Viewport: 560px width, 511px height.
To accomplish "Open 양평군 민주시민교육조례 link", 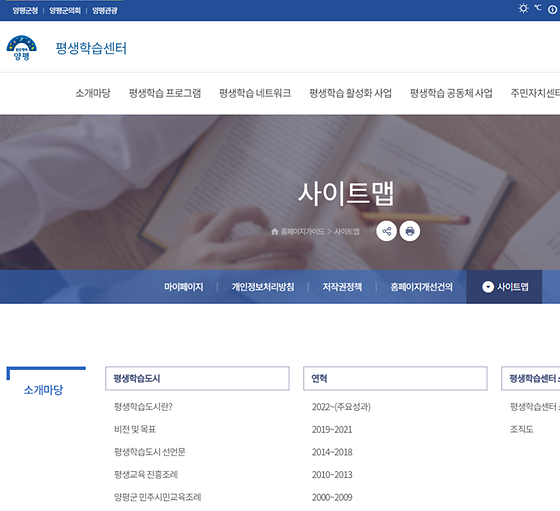I will (158, 497).
